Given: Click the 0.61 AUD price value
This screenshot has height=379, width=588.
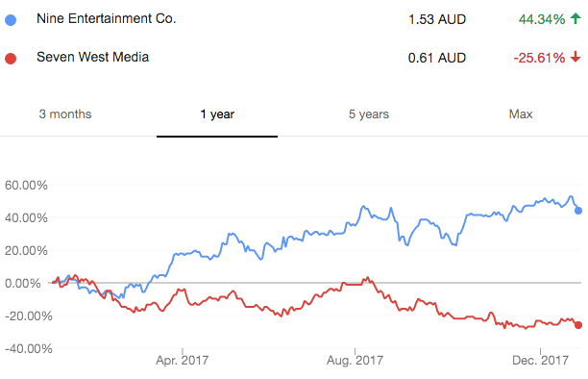Looking at the screenshot, I should click(x=437, y=59).
